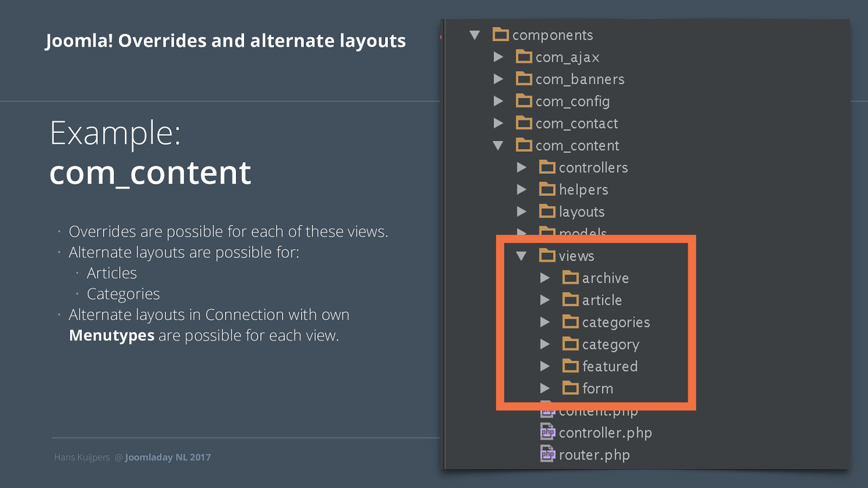868x488 pixels.
Task: Expand the com_config folder arrow
Action: click(x=498, y=101)
